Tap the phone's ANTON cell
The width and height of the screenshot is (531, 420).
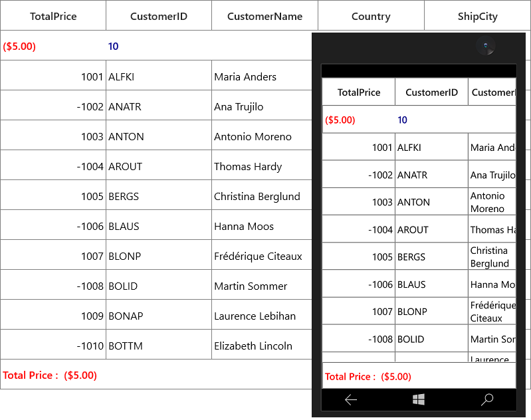pos(431,202)
